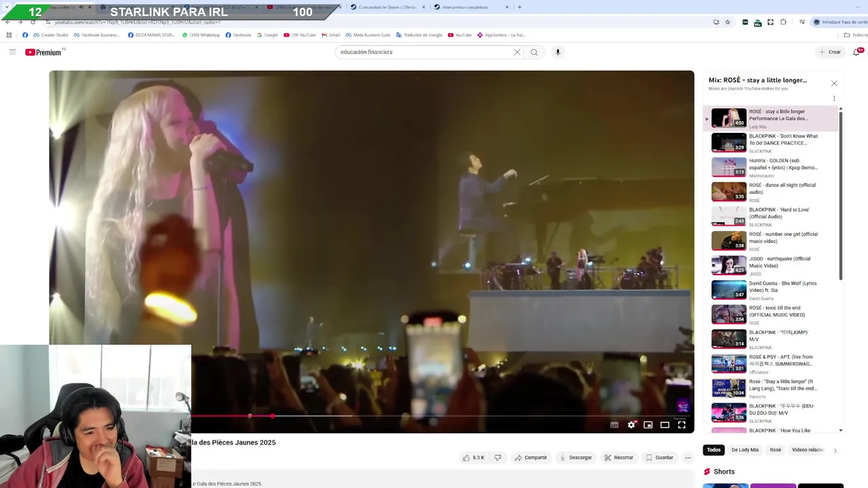
Task: Click the Recortar clip button
Action: coord(619,457)
